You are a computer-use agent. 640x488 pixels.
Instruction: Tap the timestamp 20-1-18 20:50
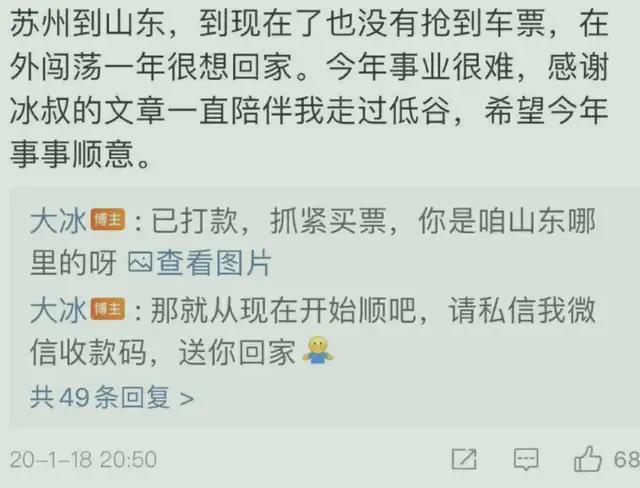pyautogui.click(x=83, y=459)
